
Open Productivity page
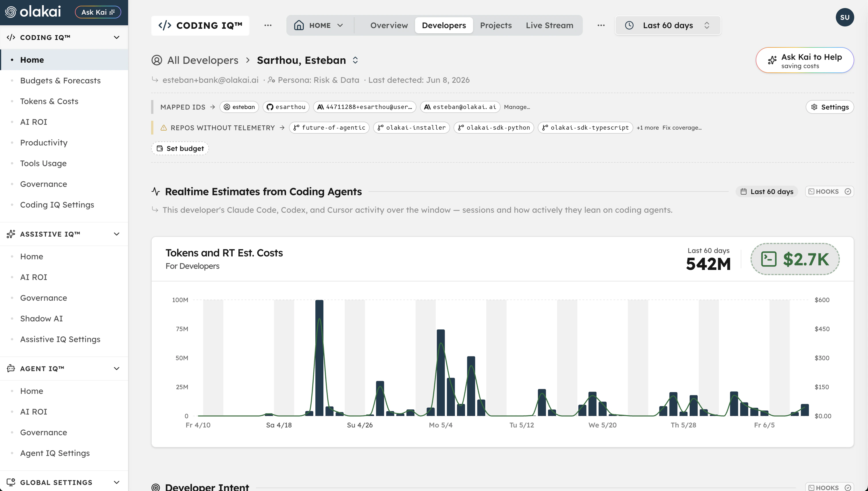coord(44,143)
